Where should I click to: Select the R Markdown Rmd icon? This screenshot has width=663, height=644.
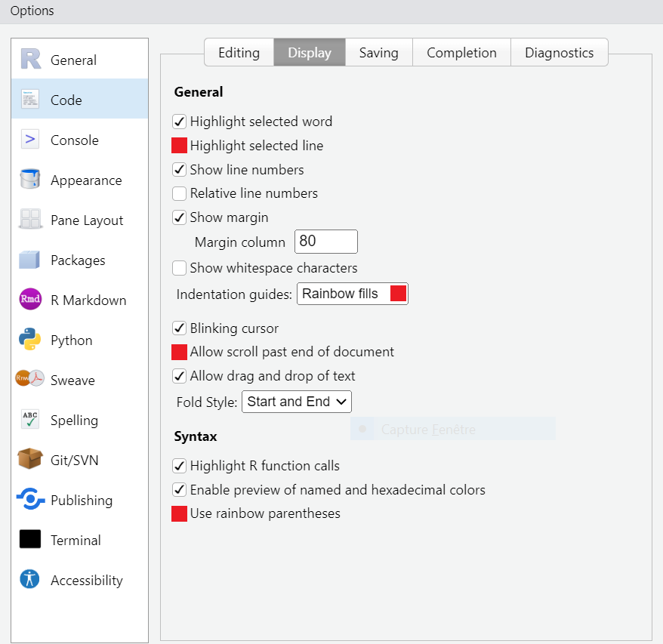(x=30, y=300)
